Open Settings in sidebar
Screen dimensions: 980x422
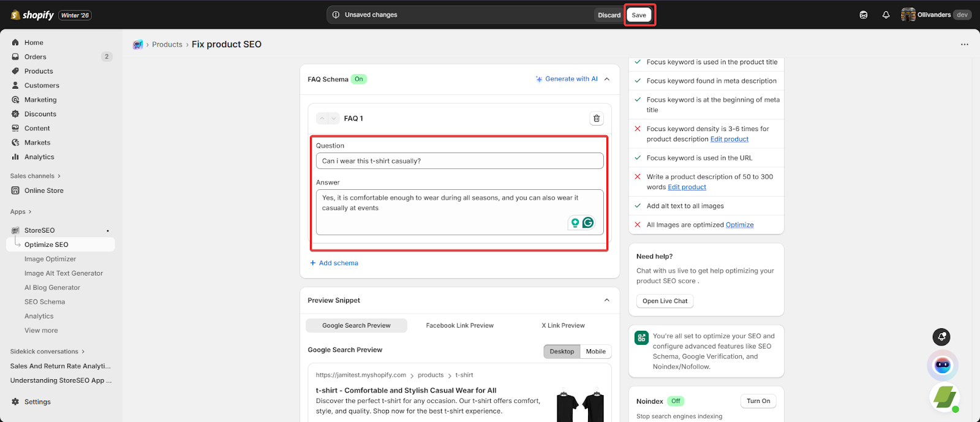point(37,402)
